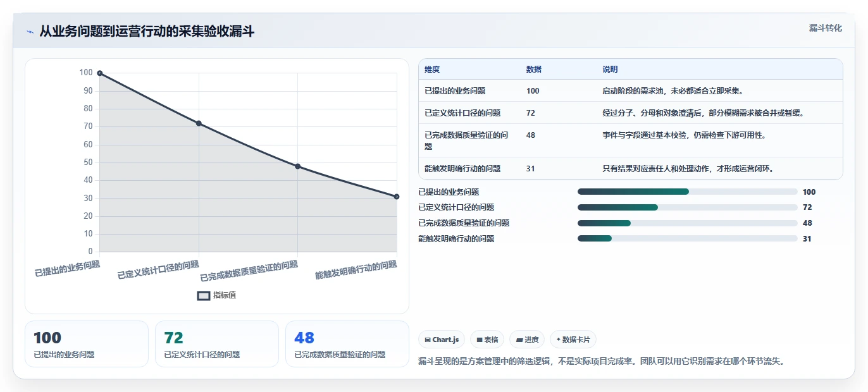Click the progress bar for 已提出的业务问题

click(x=687, y=192)
